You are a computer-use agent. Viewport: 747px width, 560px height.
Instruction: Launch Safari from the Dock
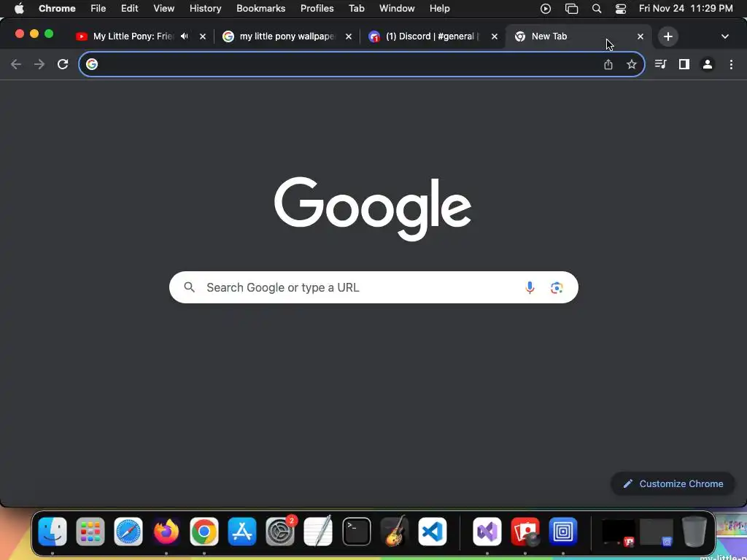(128, 532)
